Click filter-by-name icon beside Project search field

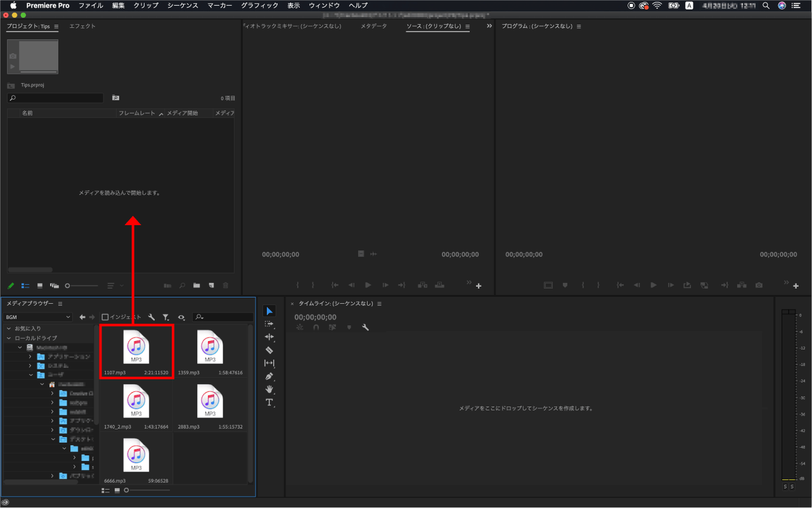point(115,98)
